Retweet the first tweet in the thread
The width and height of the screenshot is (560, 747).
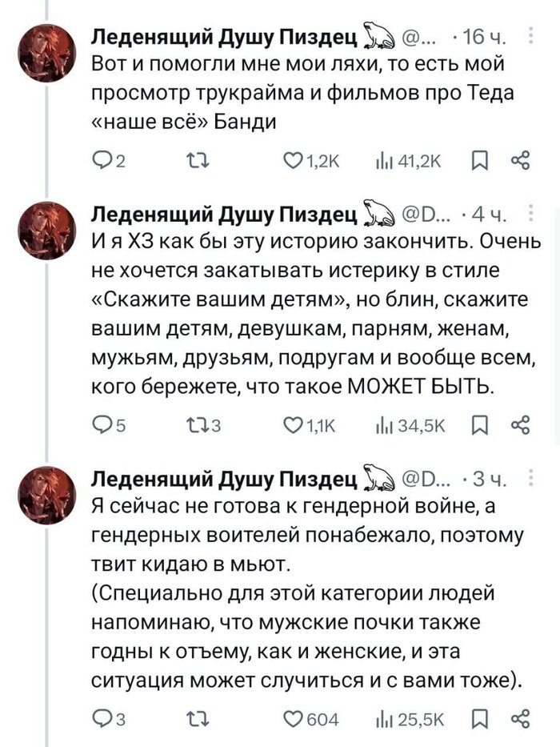coord(197,165)
